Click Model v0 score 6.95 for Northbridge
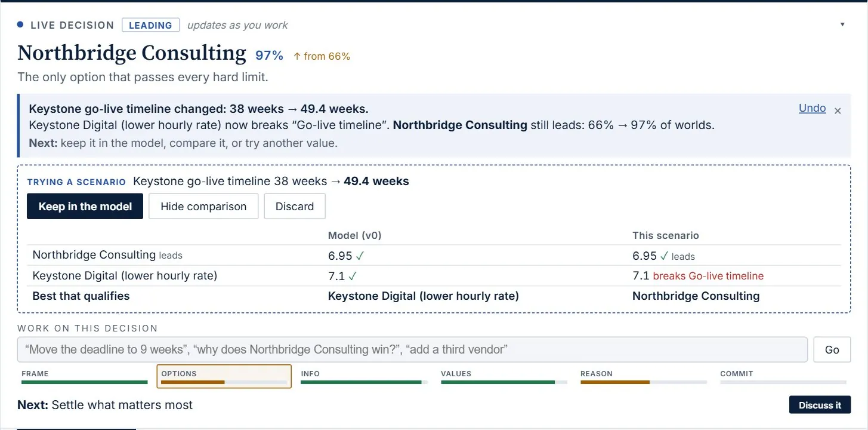This screenshot has width=868, height=430. [x=340, y=256]
